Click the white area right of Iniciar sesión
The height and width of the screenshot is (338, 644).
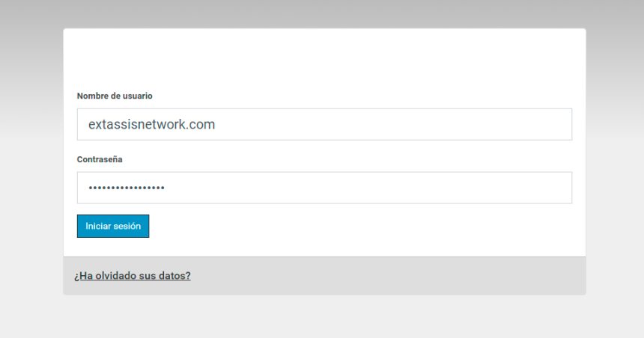click(x=359, y=226)
